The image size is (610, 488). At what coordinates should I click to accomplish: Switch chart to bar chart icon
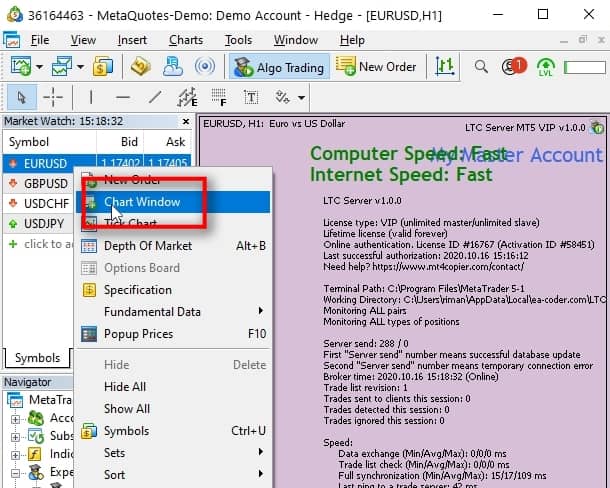coord(445,67)
